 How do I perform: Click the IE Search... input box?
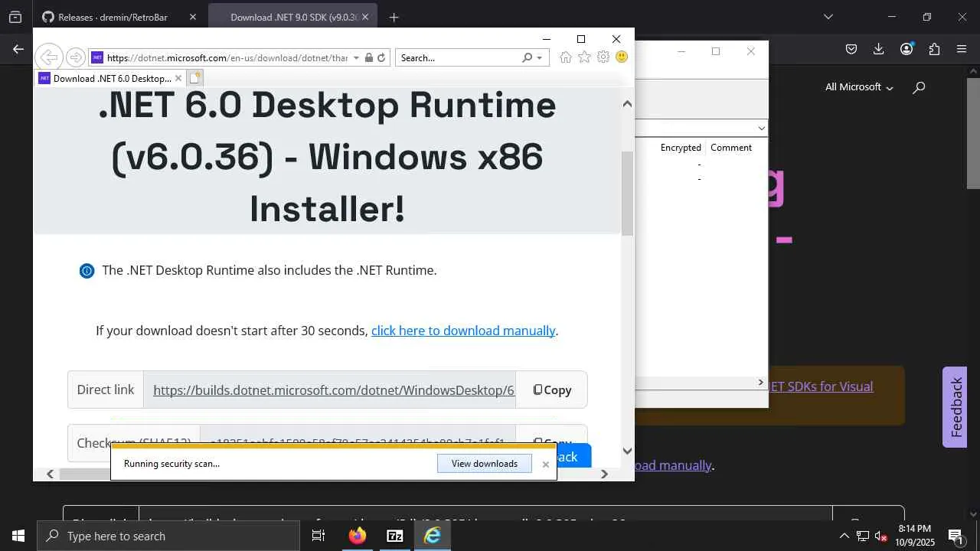(x=458, y=58)
